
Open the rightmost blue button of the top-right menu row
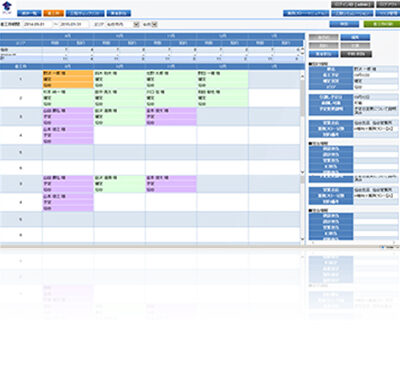(387, 13)
